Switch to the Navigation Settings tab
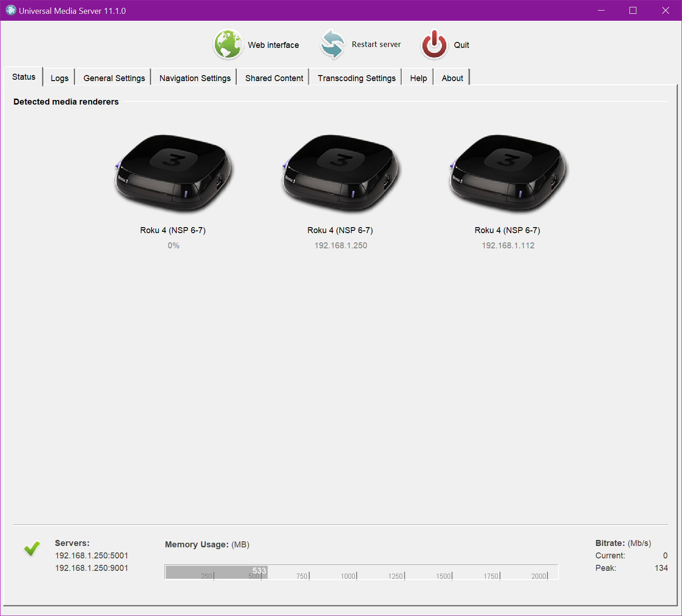This screenshot has width=682, height=616. (195, 78)
